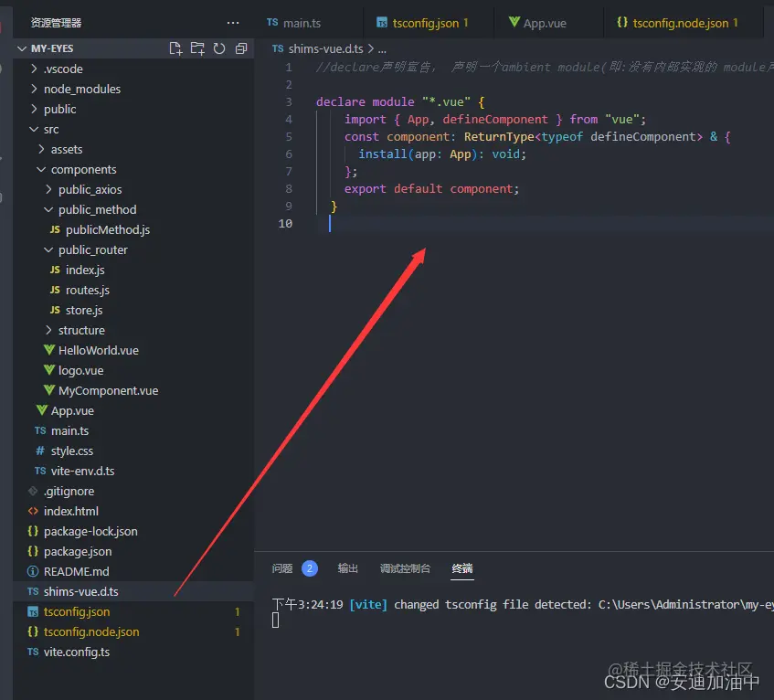The height and width of the screenshot is (700, 774).
Task: Click the New File icon in explorer header
Action: click(x=175, y=48)
